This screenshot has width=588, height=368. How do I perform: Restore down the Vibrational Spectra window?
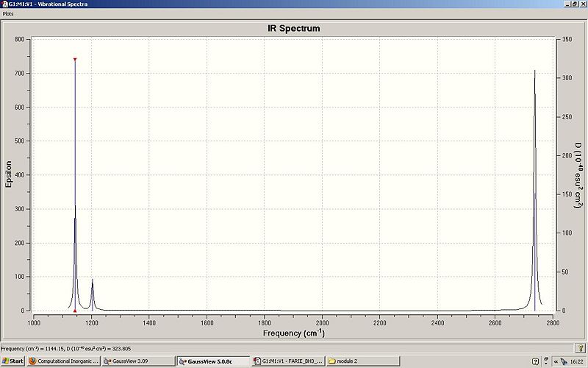[574, 4]
